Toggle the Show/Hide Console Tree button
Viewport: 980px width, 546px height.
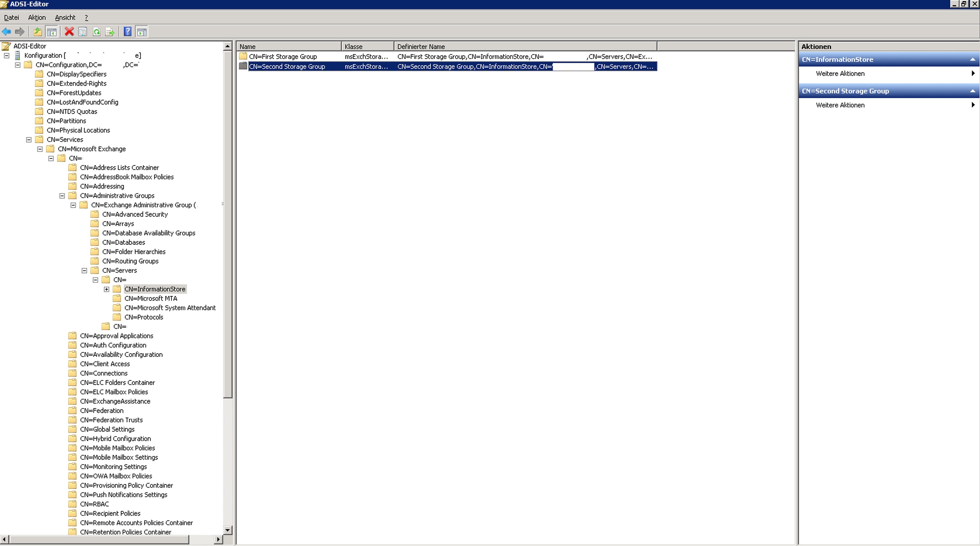pos(52,32)
